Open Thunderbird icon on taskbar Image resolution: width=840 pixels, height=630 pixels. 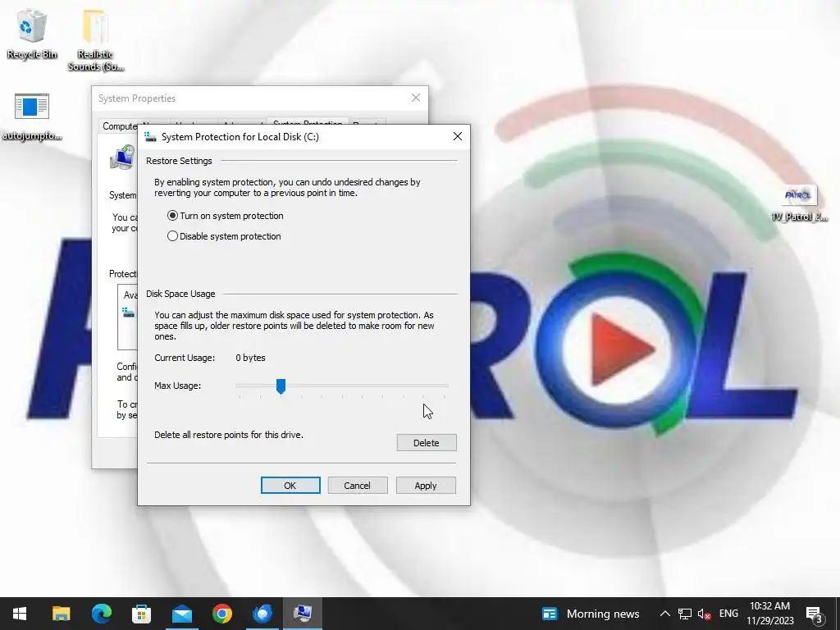pos(262,614)
